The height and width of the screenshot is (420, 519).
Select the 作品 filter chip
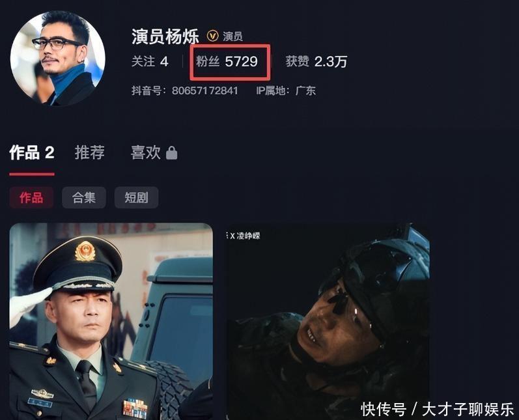[31, 197]
